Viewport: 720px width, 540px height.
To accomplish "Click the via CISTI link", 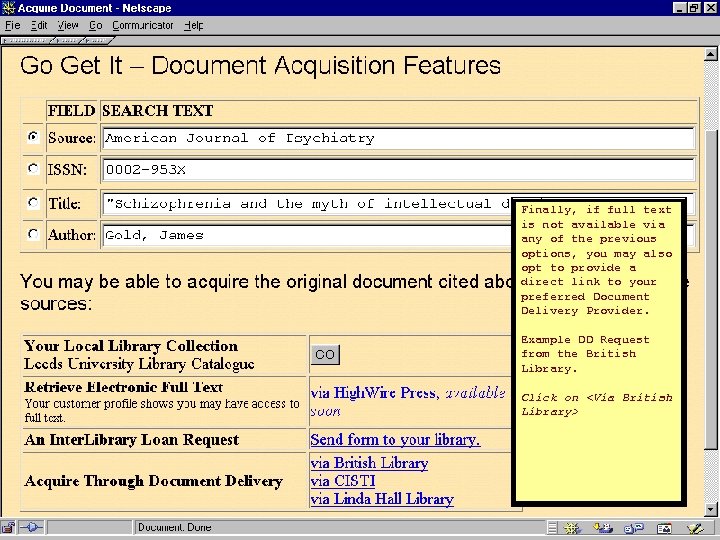I will pos(343,481).
